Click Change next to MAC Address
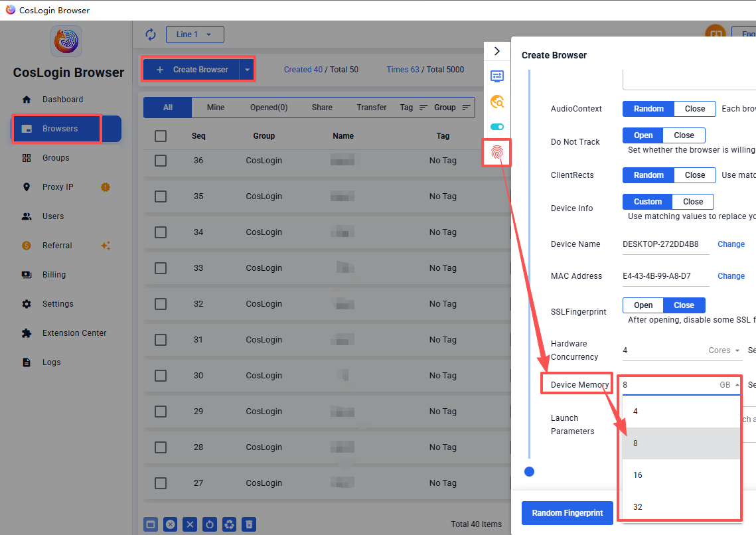 731,276
